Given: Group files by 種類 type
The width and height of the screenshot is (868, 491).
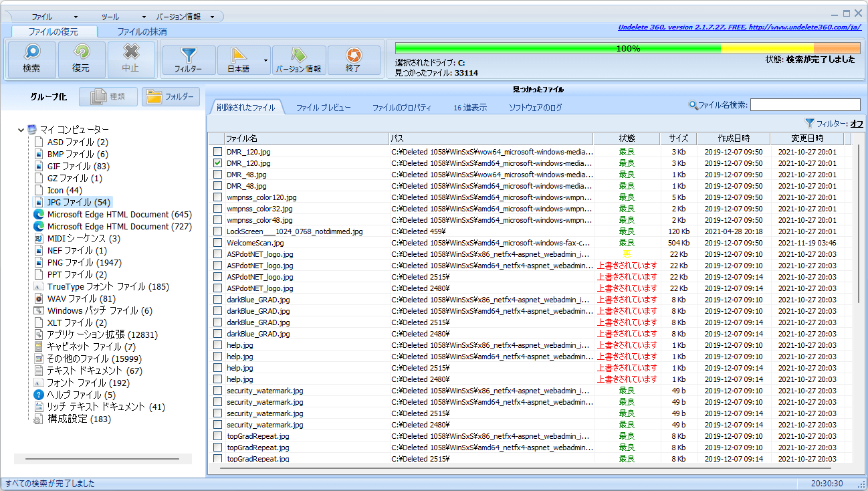Looking at the screenshot, I should point(108,96).
